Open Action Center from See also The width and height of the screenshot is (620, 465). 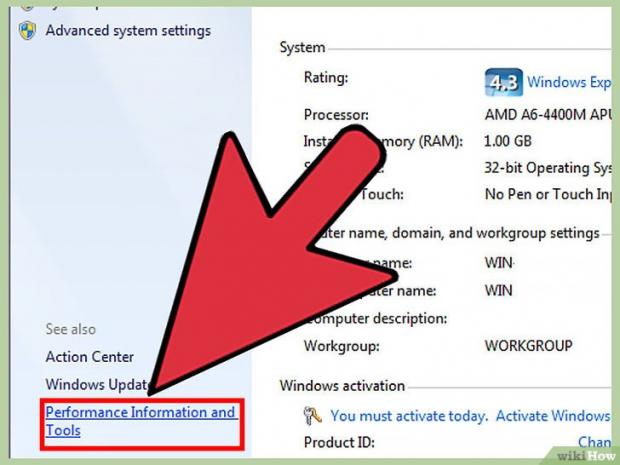click(x=89, y=356)
